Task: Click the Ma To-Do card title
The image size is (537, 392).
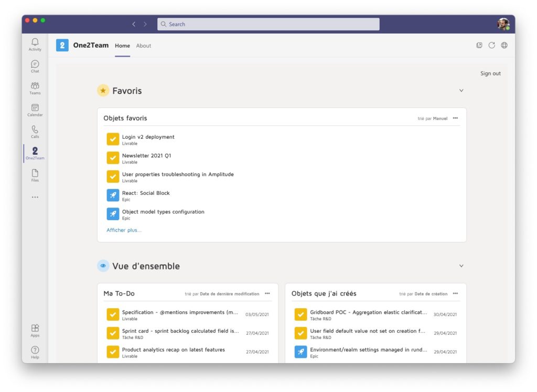Action: pos(119,293)
